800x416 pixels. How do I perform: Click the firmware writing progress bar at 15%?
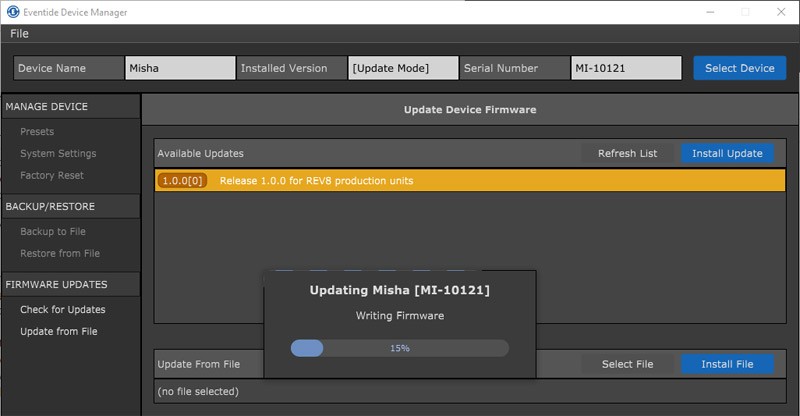(x=399, y=348)
